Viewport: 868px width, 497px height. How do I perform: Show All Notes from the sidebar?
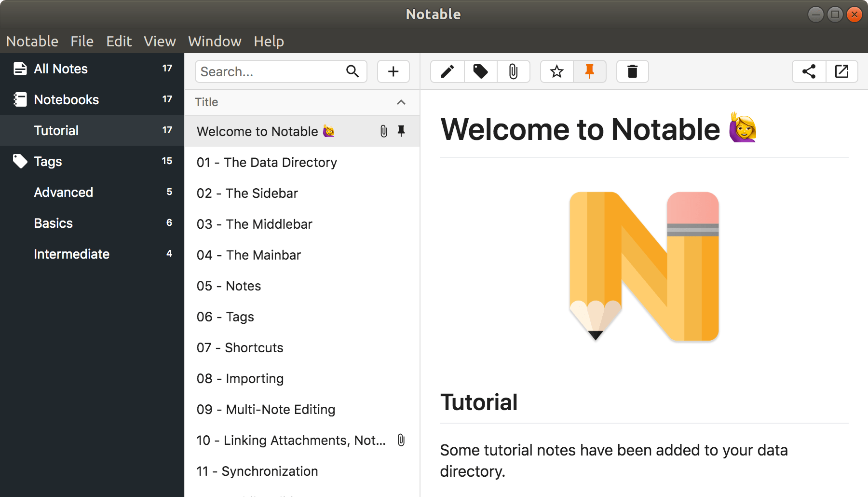[x=60, y=69]
